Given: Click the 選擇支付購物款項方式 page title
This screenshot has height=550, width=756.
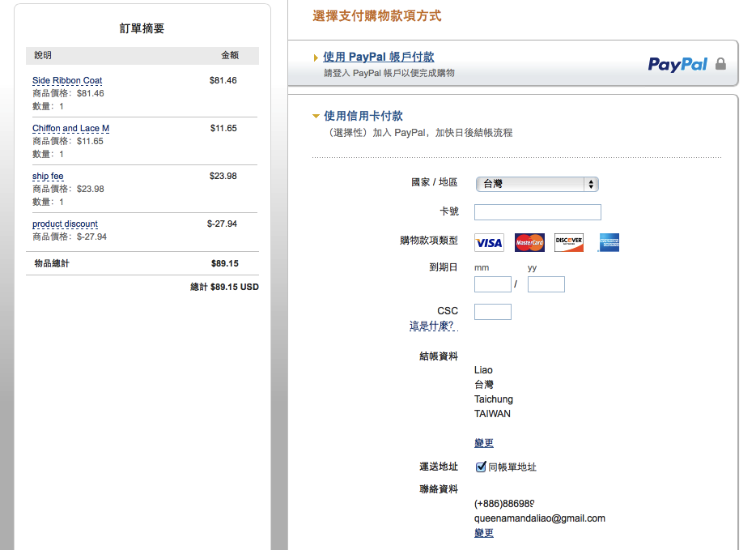Looking at the screenshot, I should [x=376, y=16].
